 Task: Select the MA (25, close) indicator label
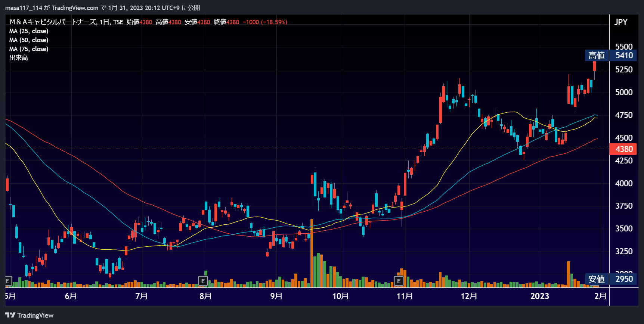[x=29, y=31]
